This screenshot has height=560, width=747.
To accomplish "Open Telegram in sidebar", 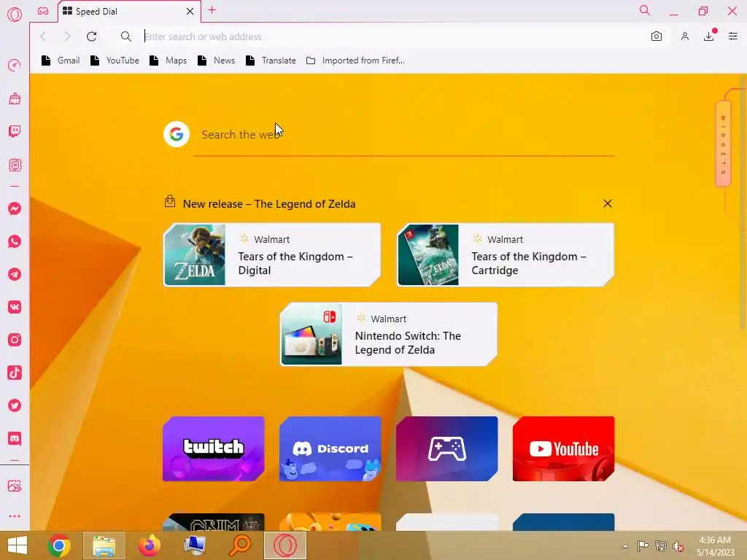I will pyautogui.click(x=15, y=274).
